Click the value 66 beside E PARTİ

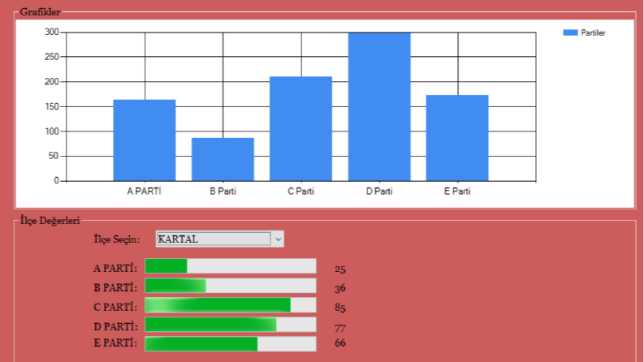pos(340,343)
